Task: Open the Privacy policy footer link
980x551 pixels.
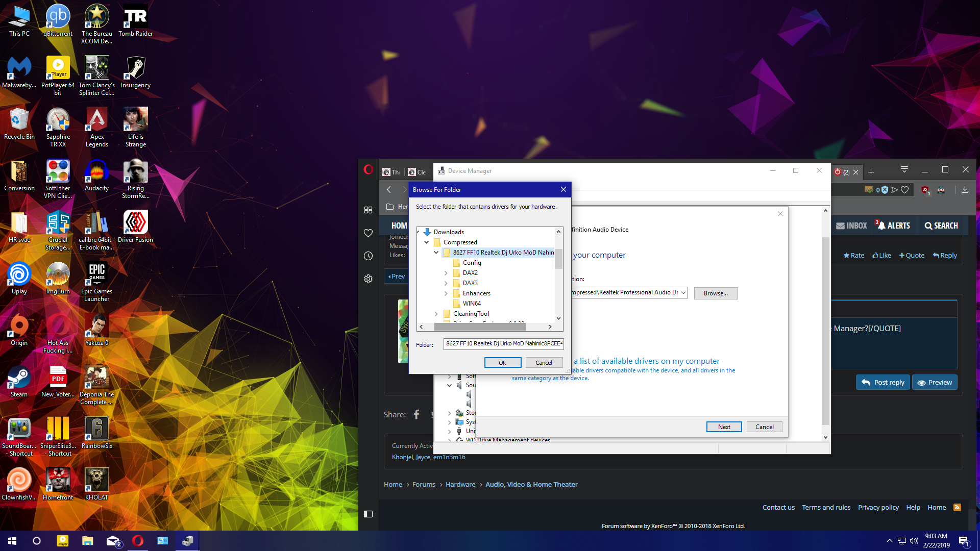Action: (878, 507)
